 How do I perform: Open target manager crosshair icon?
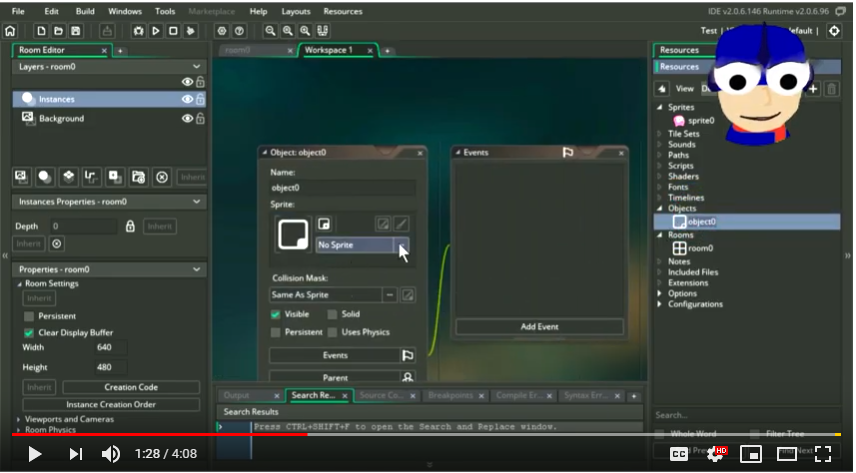click(834, 31)
